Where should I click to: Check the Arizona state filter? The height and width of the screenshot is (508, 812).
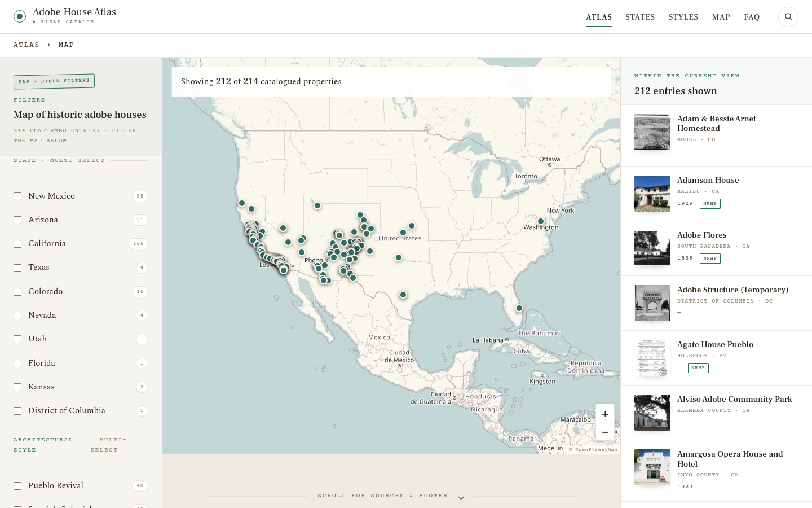(17, 220)
